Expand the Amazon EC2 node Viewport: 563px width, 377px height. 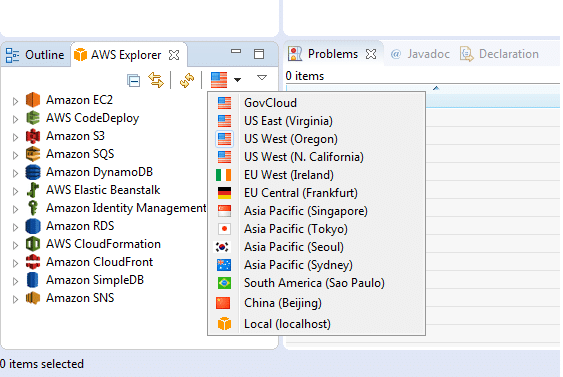pos(15,101)
